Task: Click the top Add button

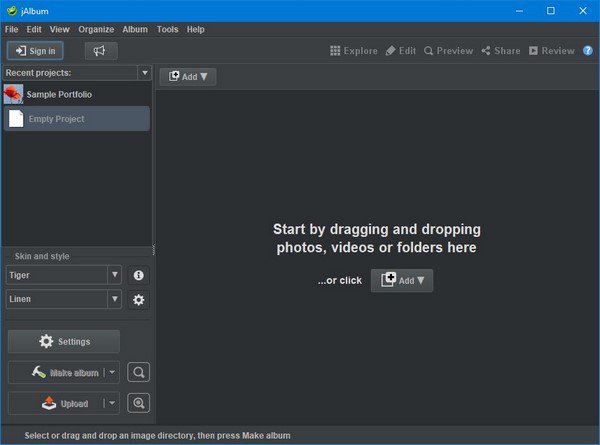Action: (188, 77)
